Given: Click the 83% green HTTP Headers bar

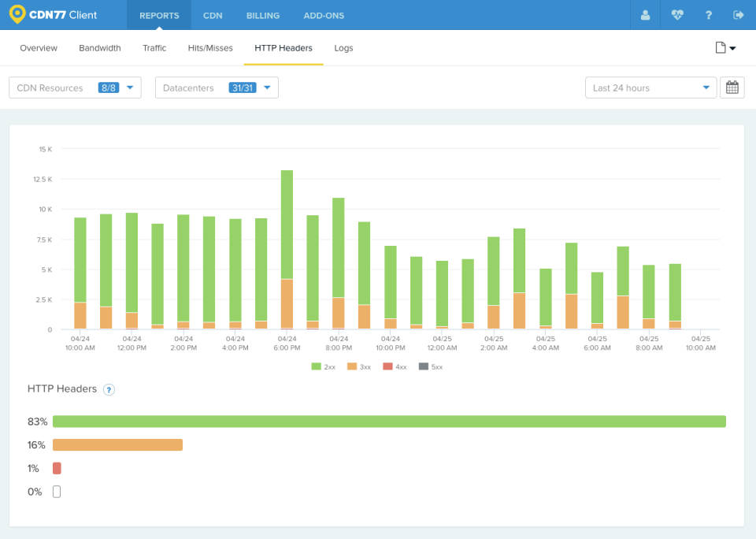Looking at the screenshot, I should (x=390, y=422).
